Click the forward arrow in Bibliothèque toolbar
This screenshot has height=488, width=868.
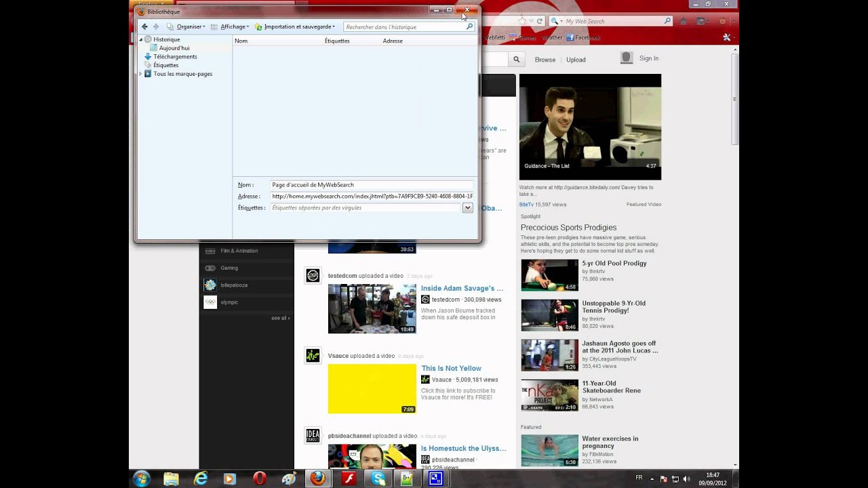click(155, 26)
